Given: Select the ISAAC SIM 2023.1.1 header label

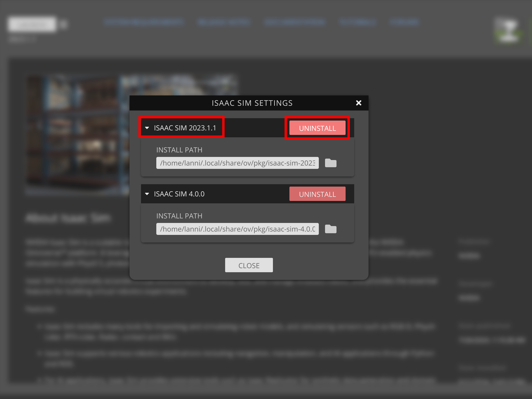Looking at the screenshot, I should 185,128.
